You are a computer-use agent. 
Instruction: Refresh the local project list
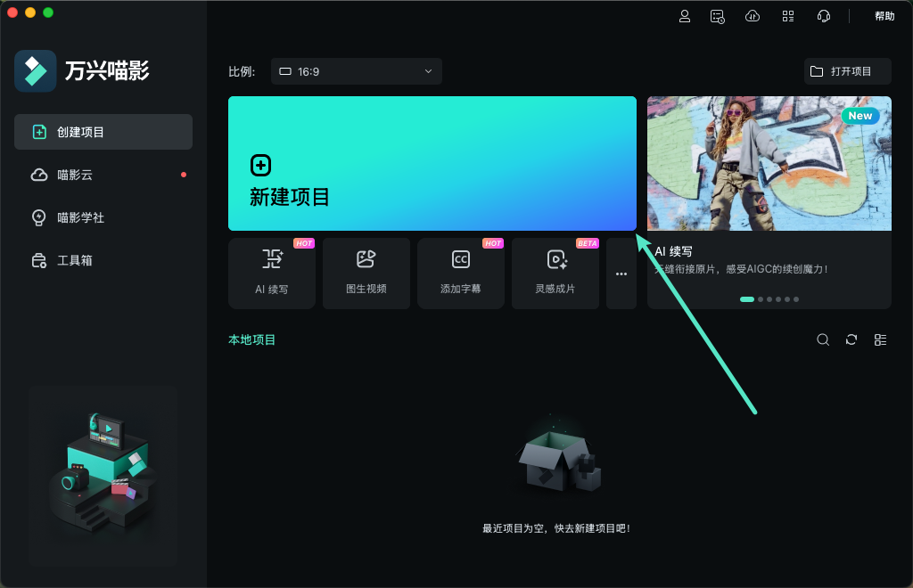pyautogui.click(x=851, y=339)
